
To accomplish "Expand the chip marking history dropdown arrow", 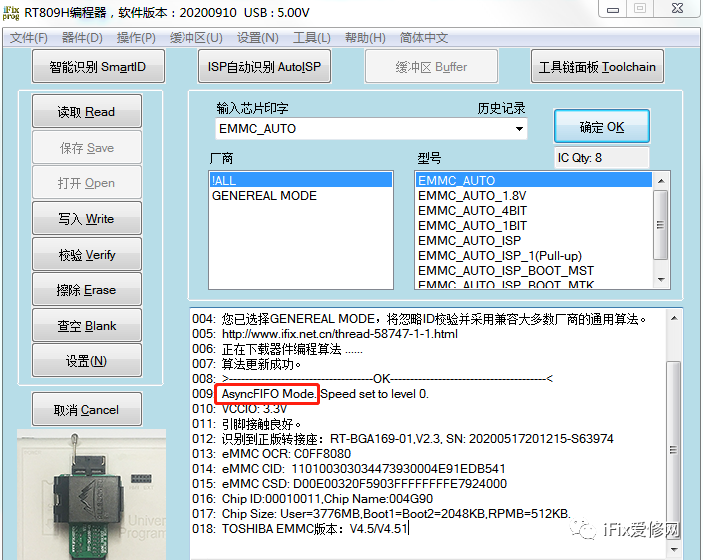I will point(519,129).
